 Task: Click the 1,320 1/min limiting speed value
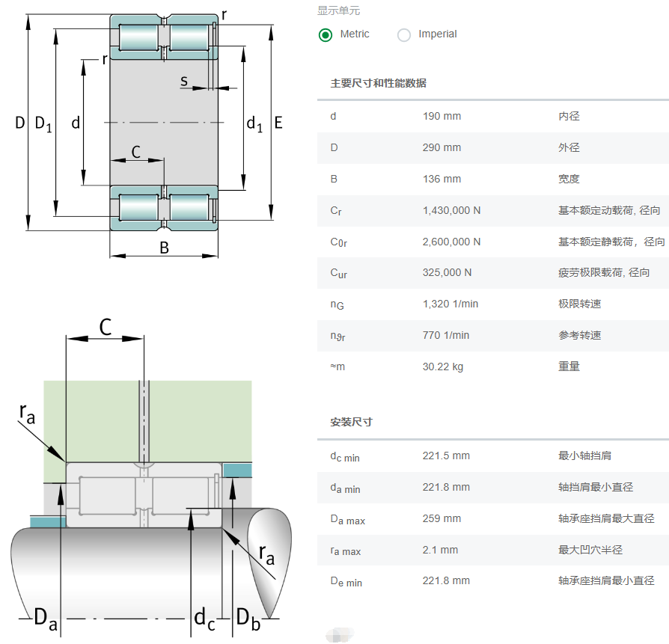(x=450, y=304)
